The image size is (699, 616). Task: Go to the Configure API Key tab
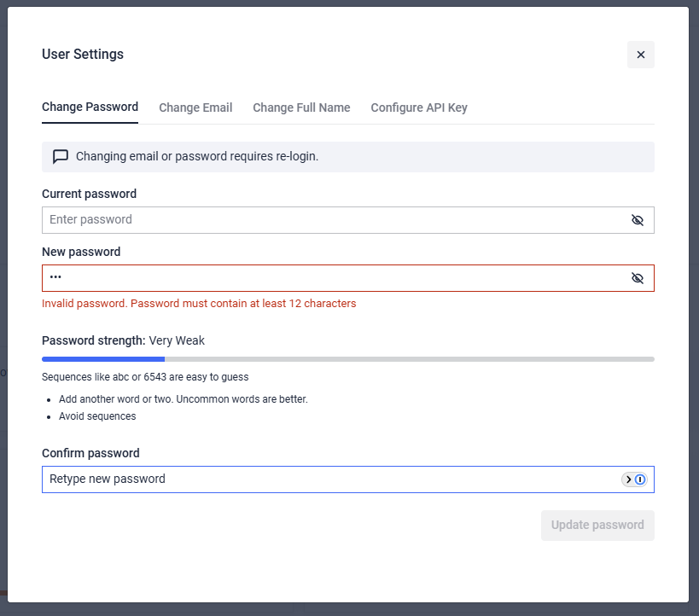[x=418, y=108]
